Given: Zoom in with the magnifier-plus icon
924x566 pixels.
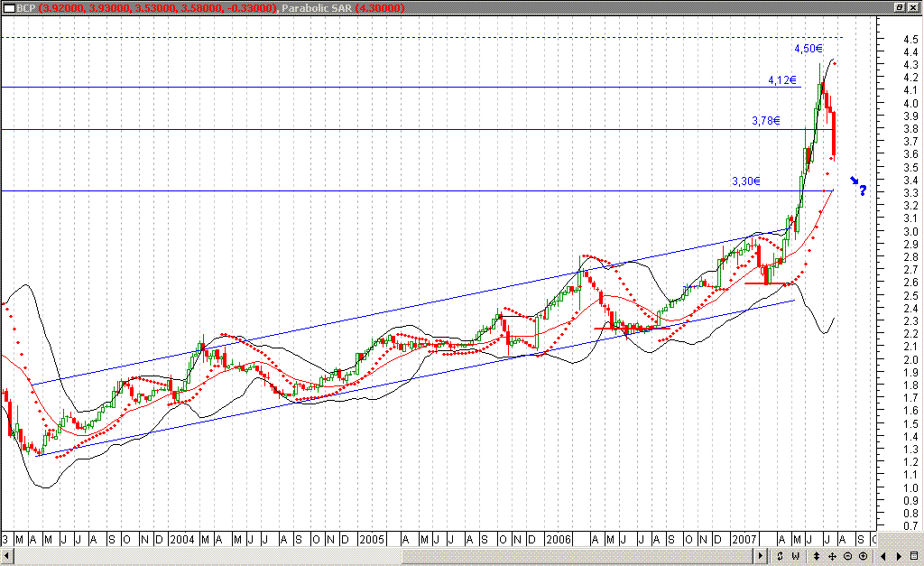Looking at the screenshot, I should 864,557.
